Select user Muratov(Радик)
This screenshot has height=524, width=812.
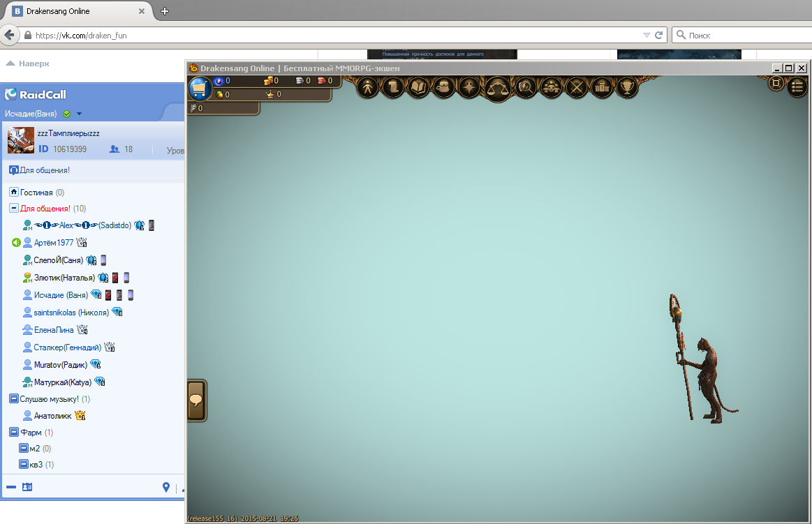(x=61, y=365)
